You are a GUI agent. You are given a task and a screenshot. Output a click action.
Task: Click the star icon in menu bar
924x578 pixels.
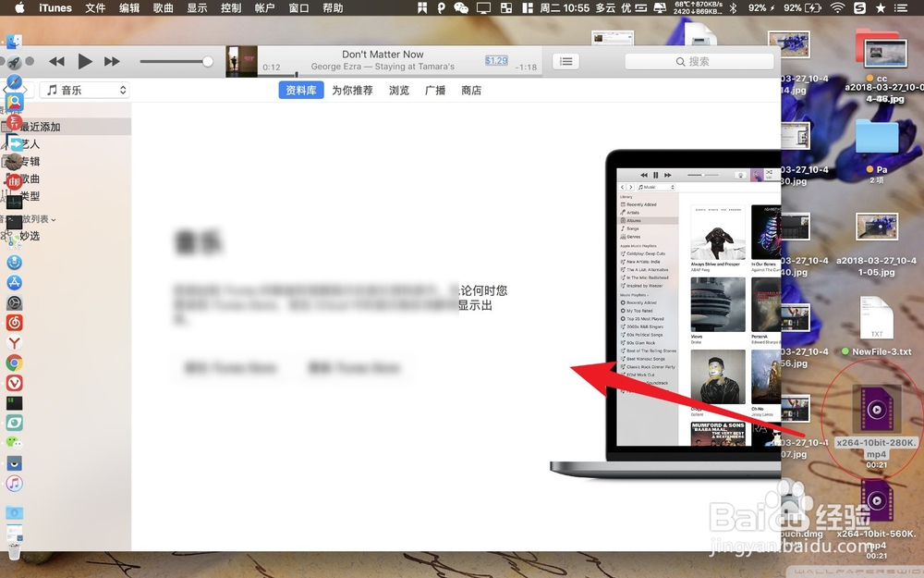click(881, 7)
